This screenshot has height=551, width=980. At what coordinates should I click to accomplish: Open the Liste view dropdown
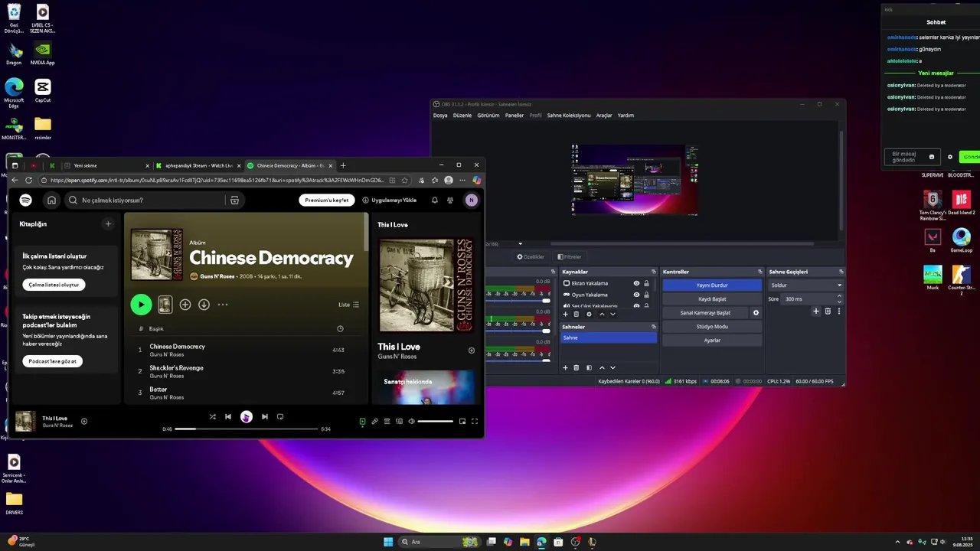348,305
